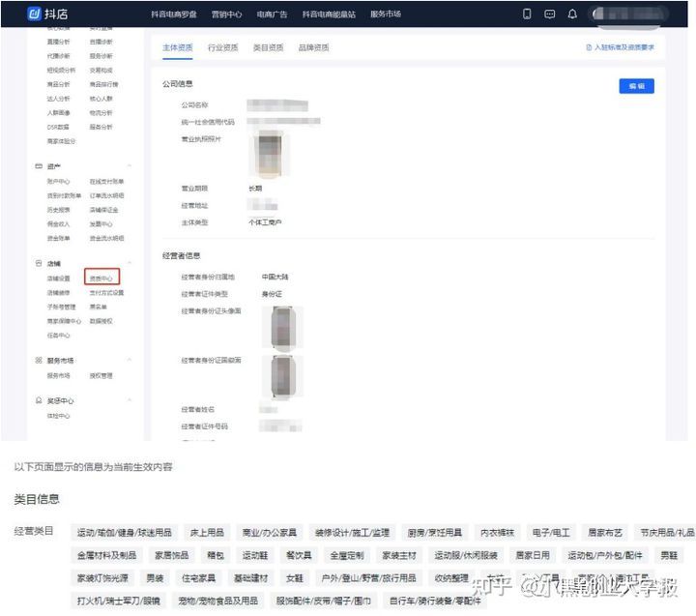Open 订单流水明细 in the sidebar

point(106,196)
